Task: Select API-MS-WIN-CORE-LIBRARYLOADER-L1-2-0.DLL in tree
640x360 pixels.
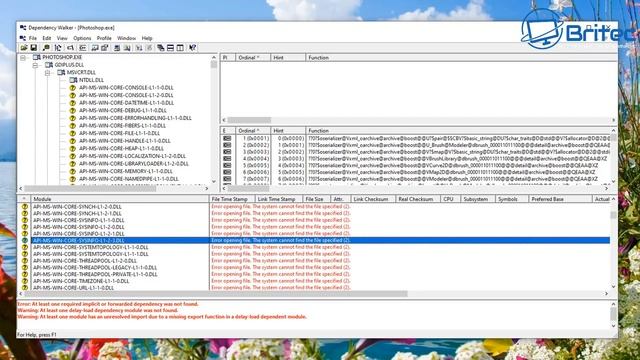Action: [x=133, y=164]
